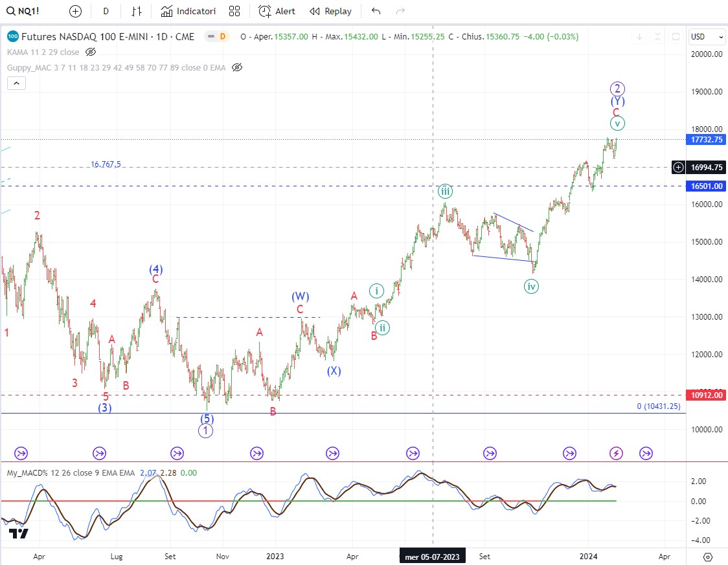
Task: Select the My_MACD% indicator legend
Action: [71, 472]
